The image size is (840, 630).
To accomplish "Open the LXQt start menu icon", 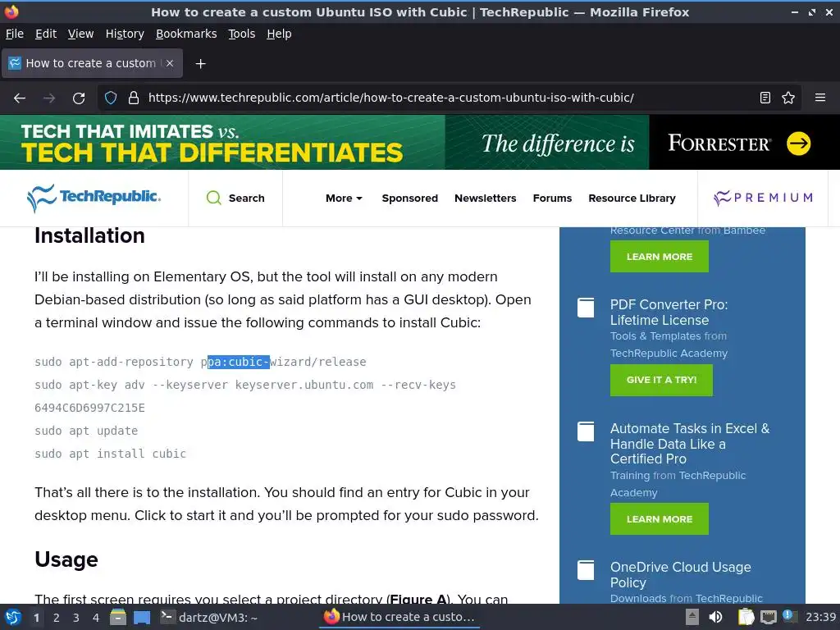I will click(13, 617).
